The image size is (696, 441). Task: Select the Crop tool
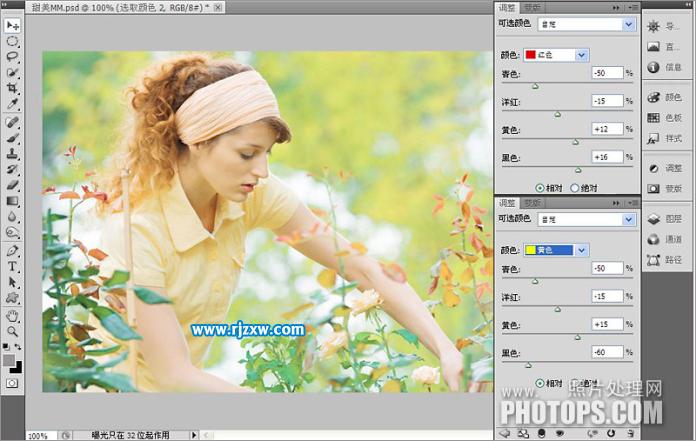12,88
